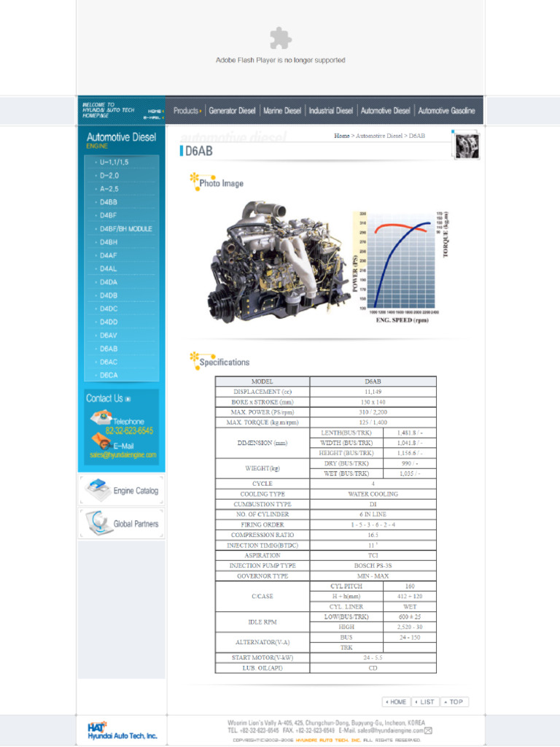The height and width of the screenshot is (747, 560).
Task: Select Automotive Gasoline in navigation bar
Action: 446,111
